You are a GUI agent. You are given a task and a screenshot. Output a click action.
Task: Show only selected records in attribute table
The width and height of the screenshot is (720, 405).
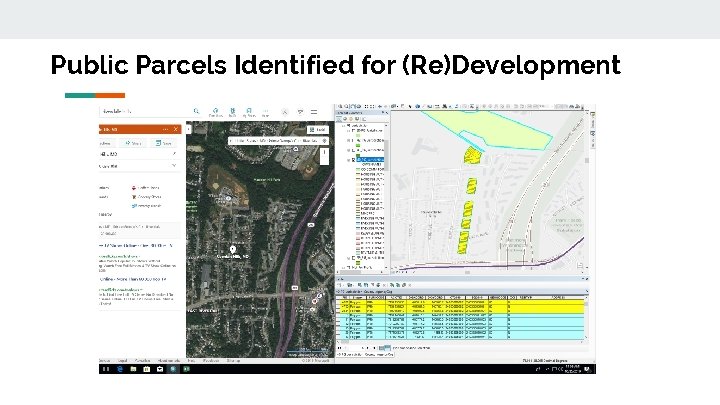click(x=388, y=348)
